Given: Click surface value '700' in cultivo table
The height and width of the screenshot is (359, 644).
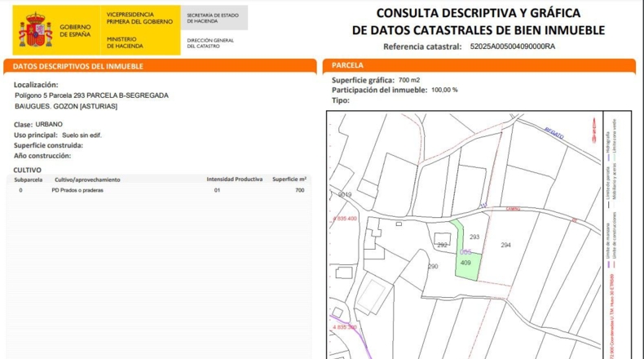Looking at the screenshot, I should tap(300, 190).
